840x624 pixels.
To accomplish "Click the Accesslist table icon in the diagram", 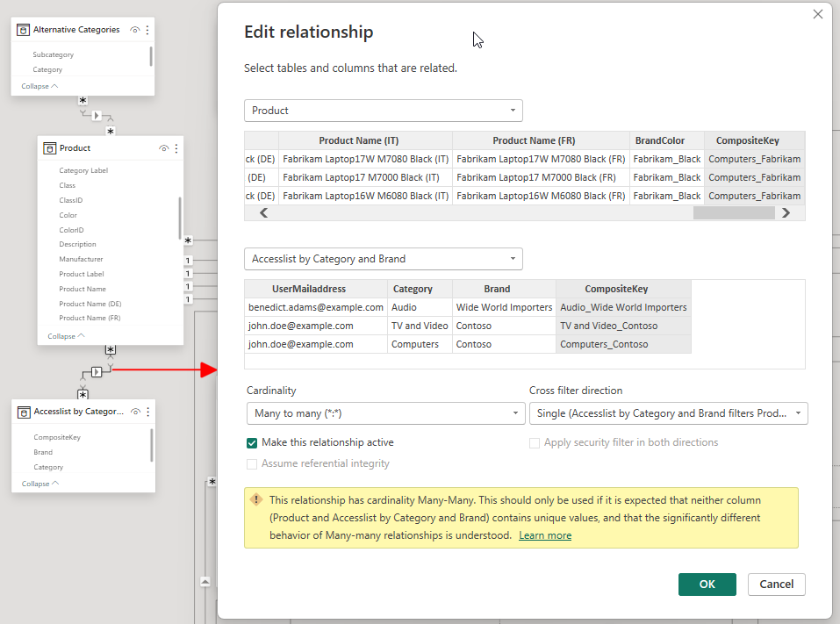I will tap(24, 412).
